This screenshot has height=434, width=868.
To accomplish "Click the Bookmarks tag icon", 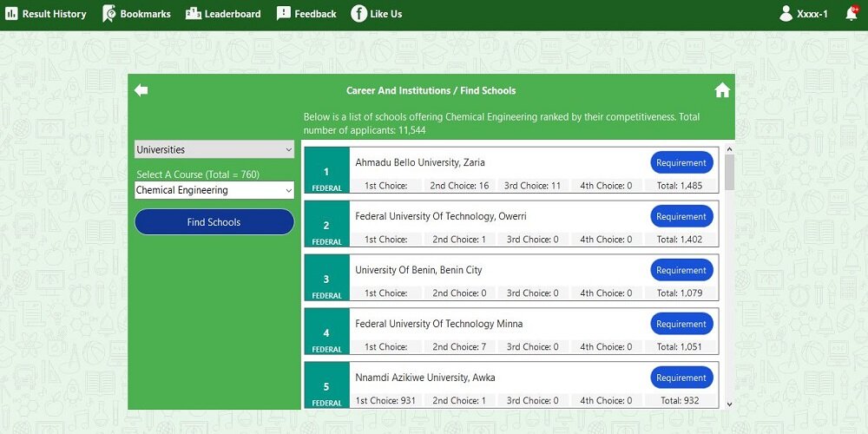I will tap(109, 14).
